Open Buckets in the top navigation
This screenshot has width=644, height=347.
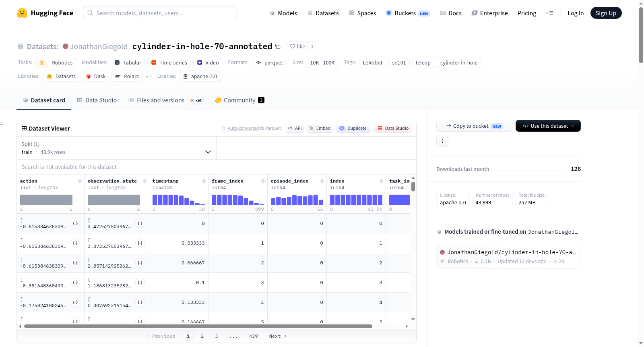point(408,13)
